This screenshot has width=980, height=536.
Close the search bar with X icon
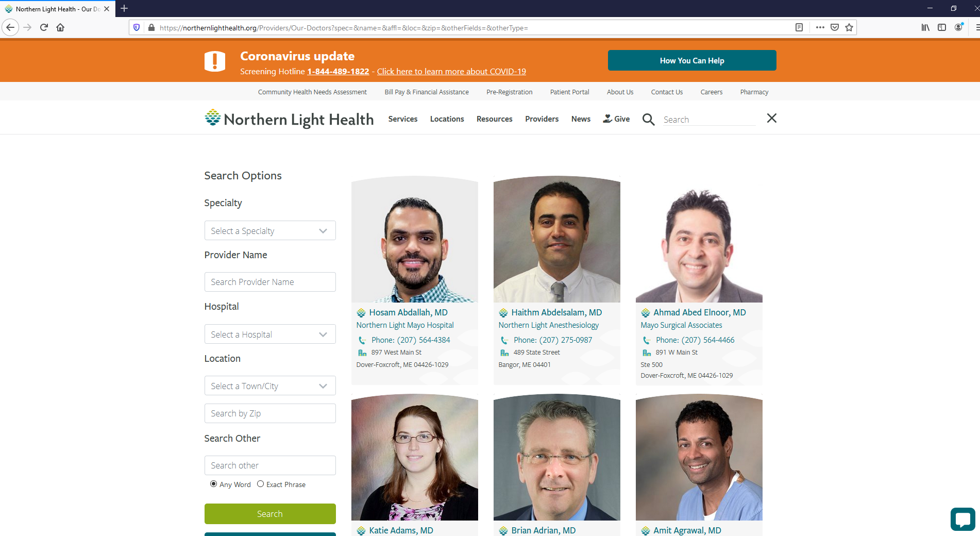point(771,118)
